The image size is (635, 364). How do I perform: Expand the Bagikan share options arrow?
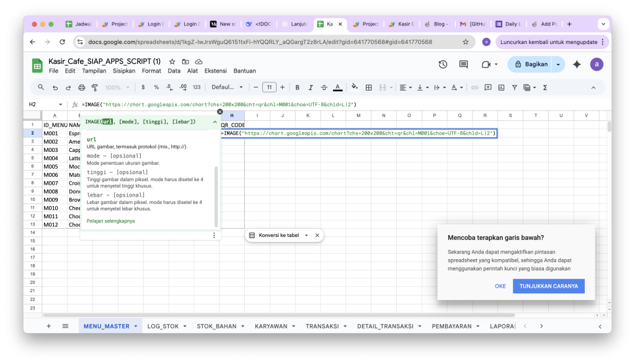pyautogui.click(x=559, y=64)
